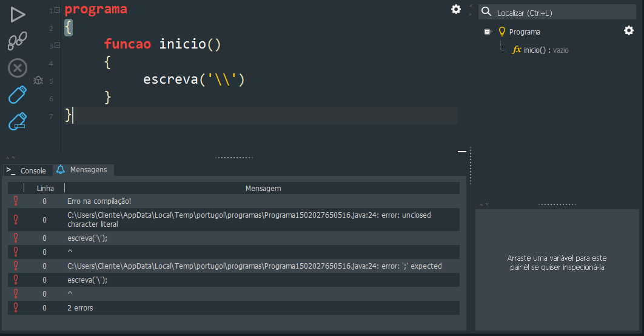The image size is (644, 336).
Task: Click the error icon beside '2 errors'
Action: (16, 307)
